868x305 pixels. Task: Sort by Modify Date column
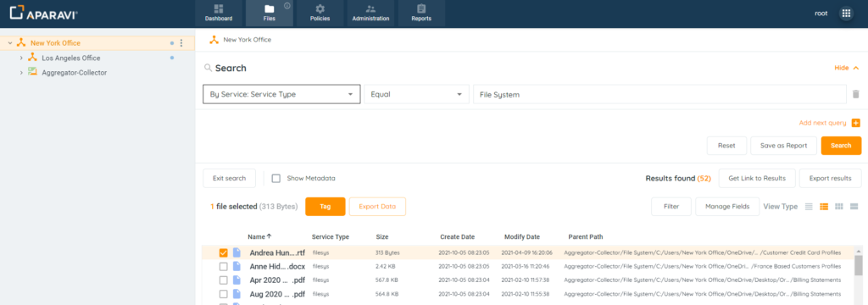click(522, 236)
